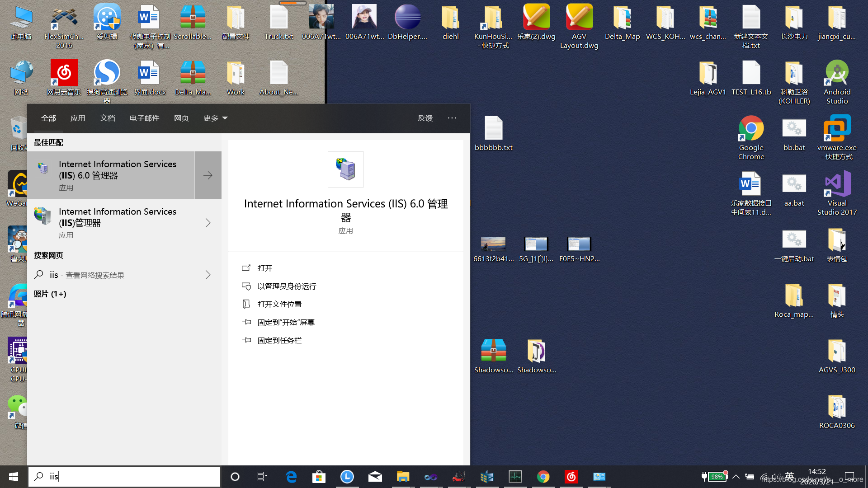This screenshot has width=868, height=488.
Task: Expand chevron for IIS管理器 result
Action: pos(208,223)
